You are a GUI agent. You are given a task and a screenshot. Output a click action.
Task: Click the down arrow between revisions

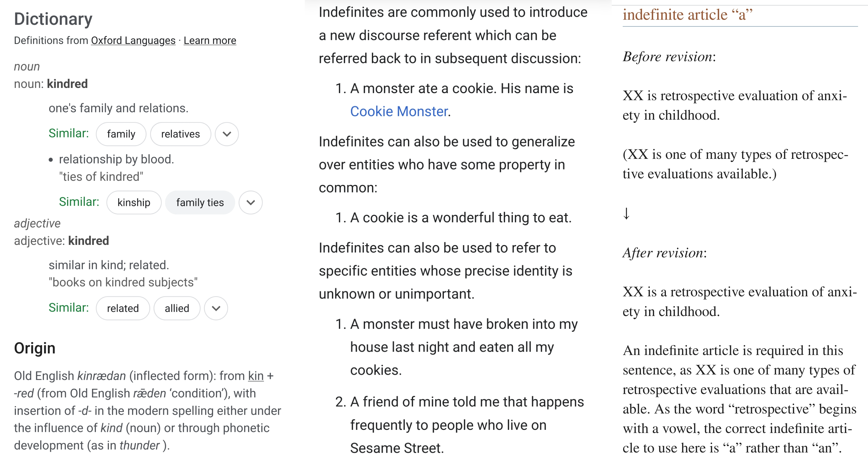[x=626, y=213]
